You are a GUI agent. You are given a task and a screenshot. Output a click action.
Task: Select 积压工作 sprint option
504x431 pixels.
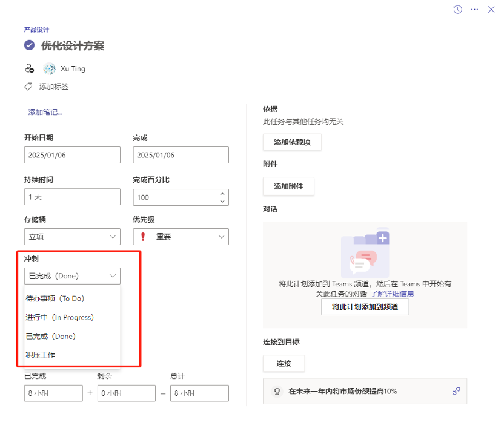tap(72, 355)
